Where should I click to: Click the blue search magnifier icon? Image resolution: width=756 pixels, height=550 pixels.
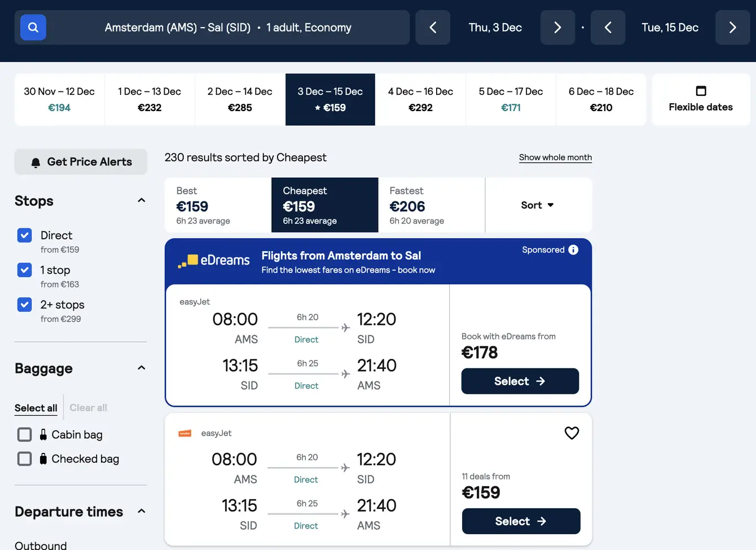[33, 27]
